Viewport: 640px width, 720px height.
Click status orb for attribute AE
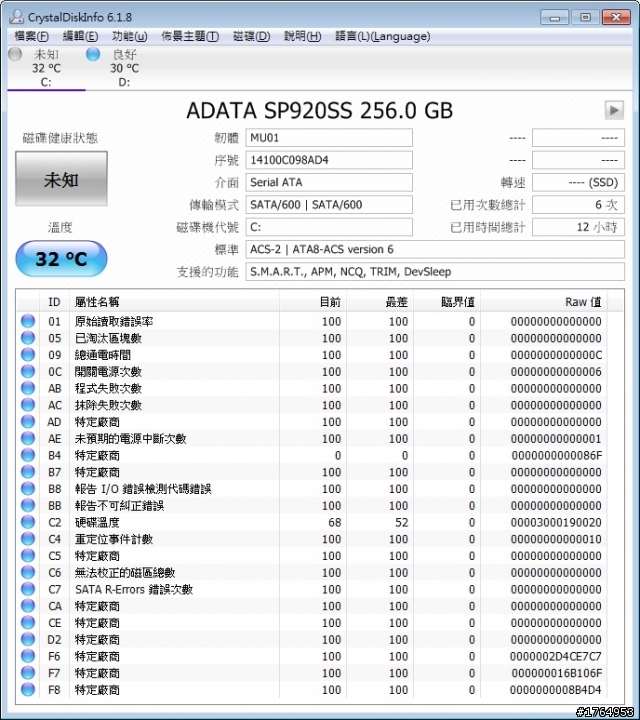pos(28,439)
